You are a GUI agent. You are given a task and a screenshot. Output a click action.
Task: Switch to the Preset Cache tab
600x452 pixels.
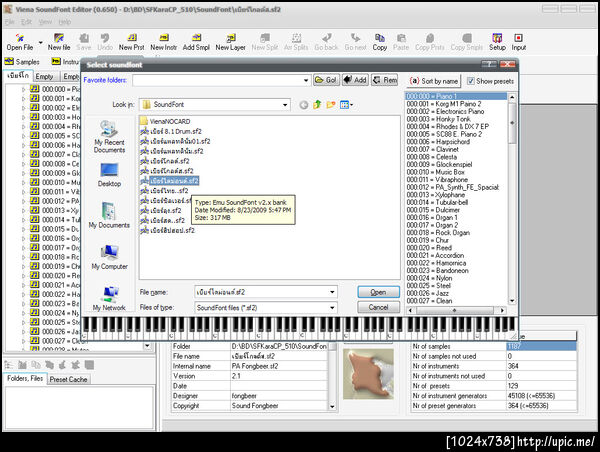click(x=68, y=379)
